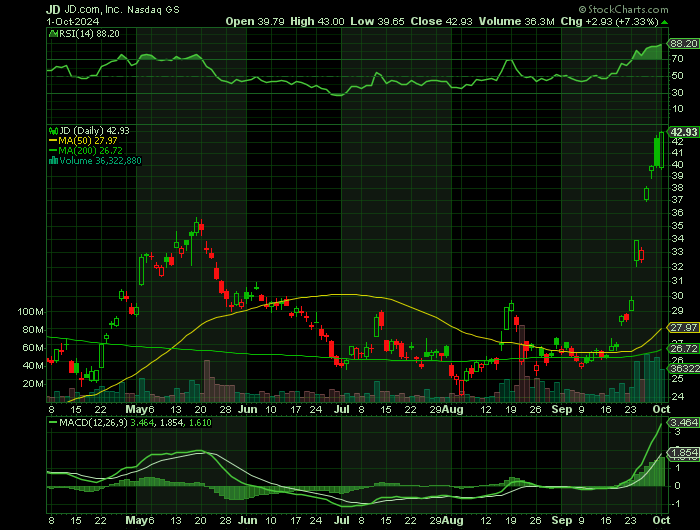Click the JD (Daily) 42.93 legend text
This screenshot has height=530, width=700.
[94, 131]
